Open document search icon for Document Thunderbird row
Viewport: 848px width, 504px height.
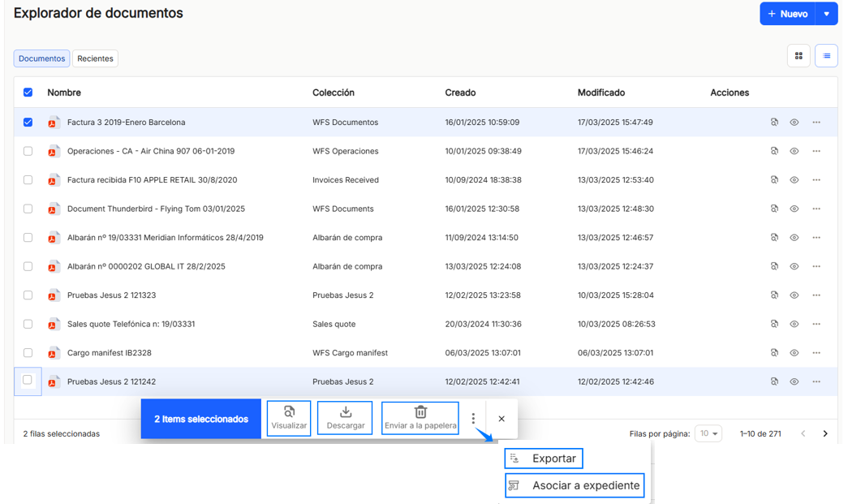coord(774,209)
